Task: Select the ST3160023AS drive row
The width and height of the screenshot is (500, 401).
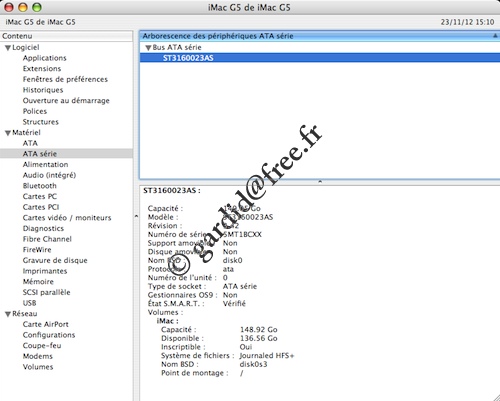Action: click(x=320, y=58)
